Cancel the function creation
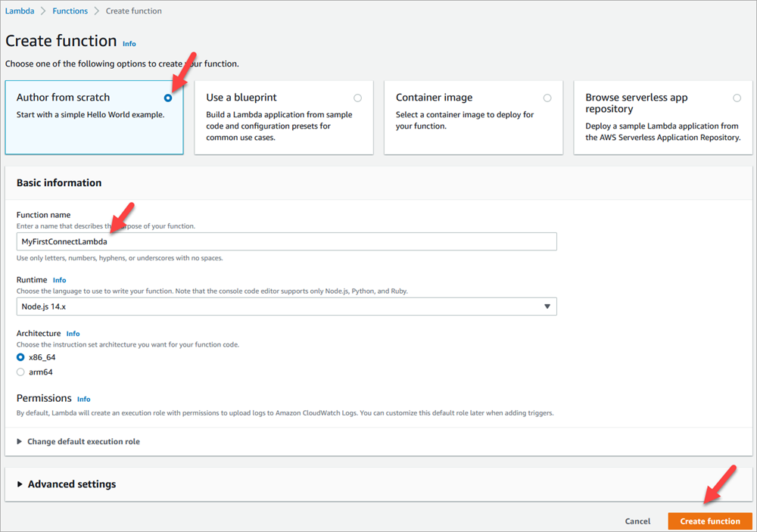The height and width of the screenshot is (532, 757). click(637, 521)
